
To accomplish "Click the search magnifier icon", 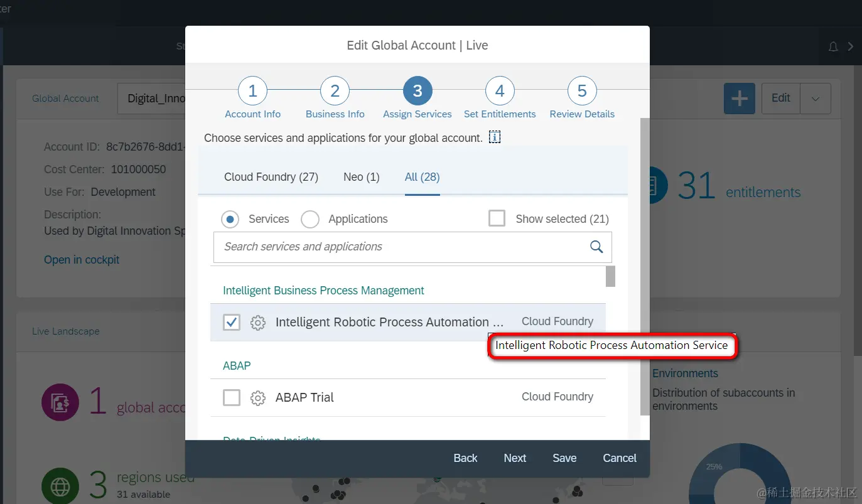I will [x=596, y=247].
